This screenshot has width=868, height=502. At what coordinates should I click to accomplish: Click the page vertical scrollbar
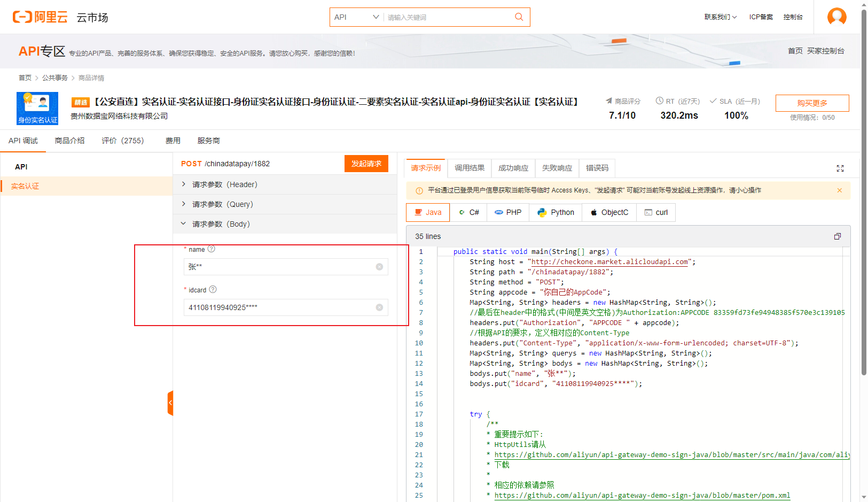(x=864, y=192)
